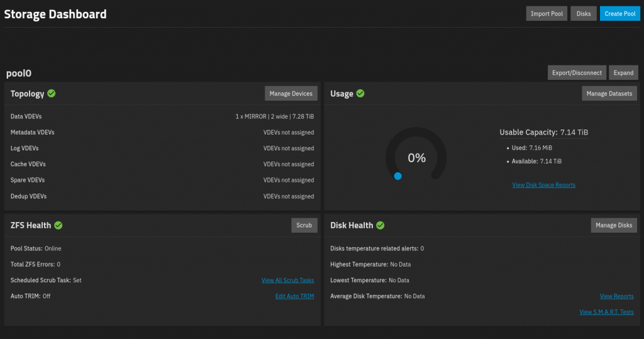This screenshot has width=644, height=339.
Task: Click Export/Disconnect for pool0
Action: click(x=577, y=73)
